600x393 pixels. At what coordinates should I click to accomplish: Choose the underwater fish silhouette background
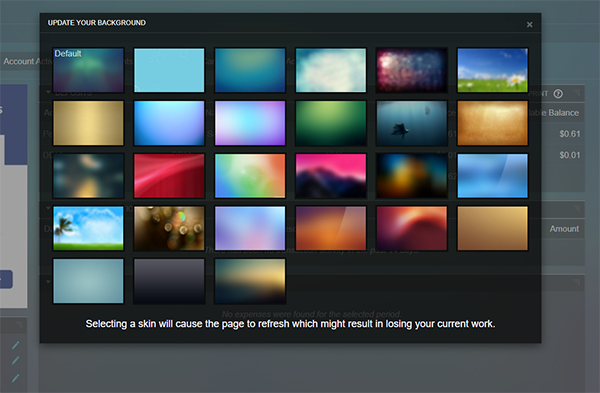[412, 123]
